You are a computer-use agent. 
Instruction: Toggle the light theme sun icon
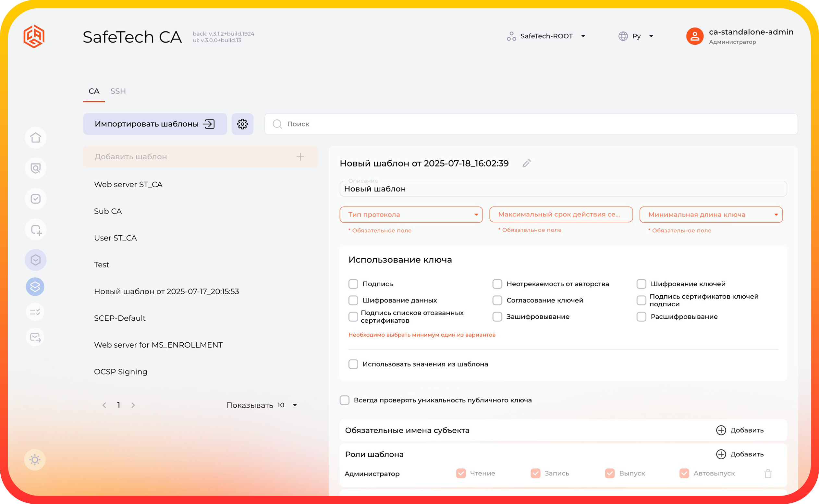pos(35,460)
